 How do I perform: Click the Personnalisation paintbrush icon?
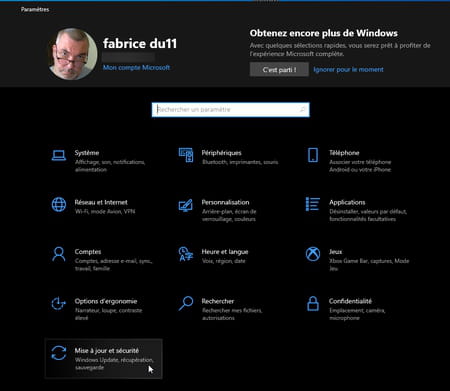click(186, 205)
